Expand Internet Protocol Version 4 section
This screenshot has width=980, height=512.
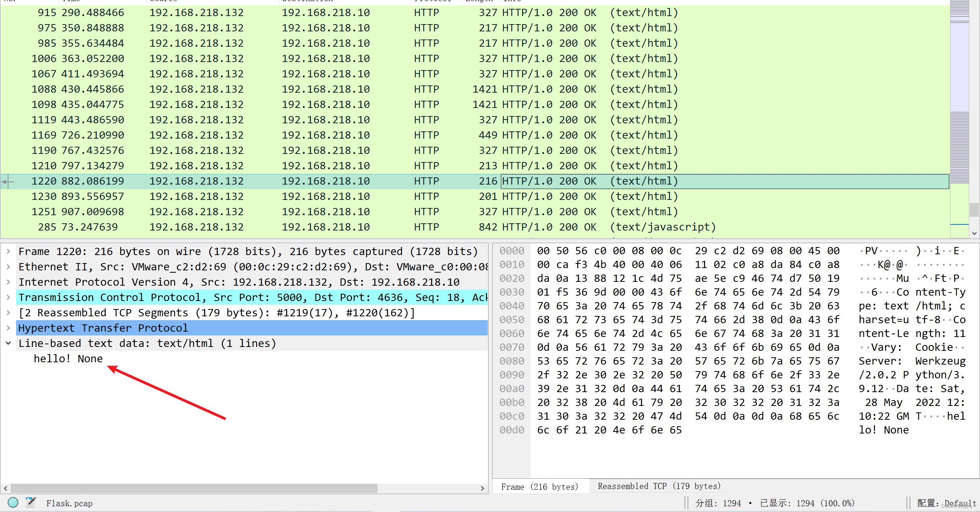point(8,282)
